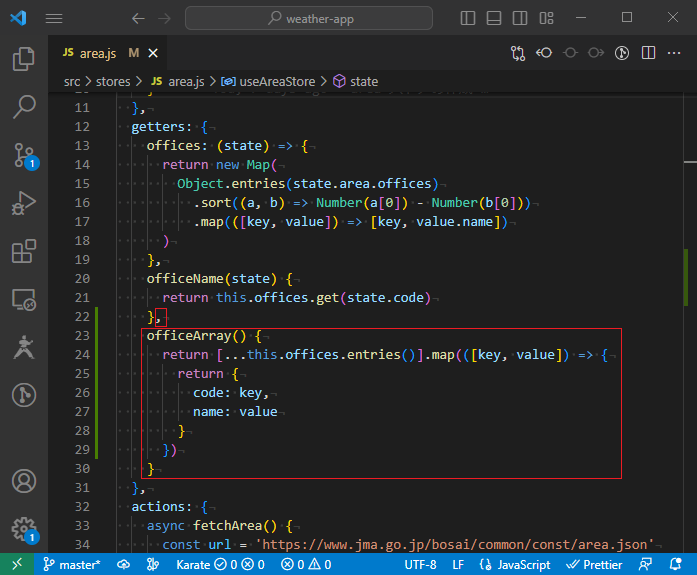Image resolution: width=697 pixels, height=575 pixels.
Task: Open the Git Graph view in activity bar
Action: click(24, 395)
